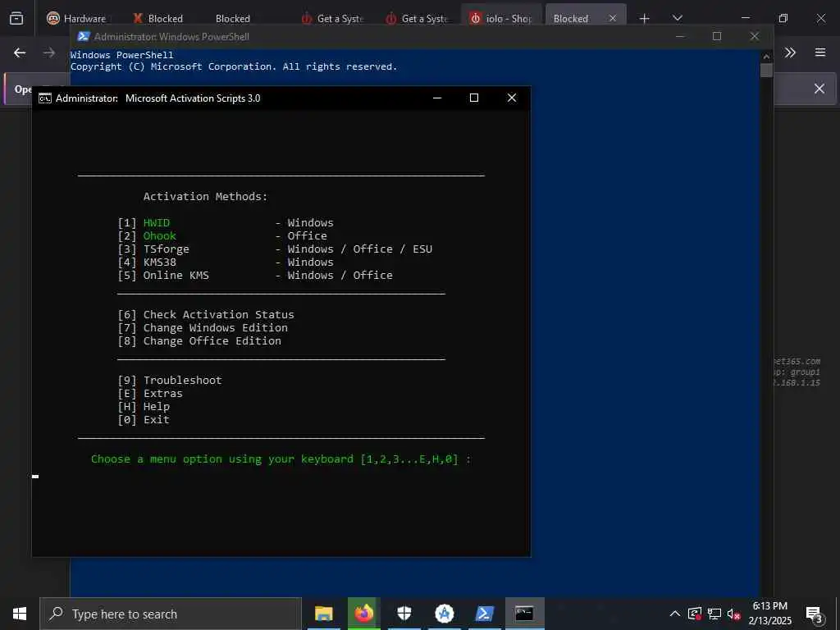Click the Copyright Microsoft Corporation line in PowerShell

coord(234,66)
